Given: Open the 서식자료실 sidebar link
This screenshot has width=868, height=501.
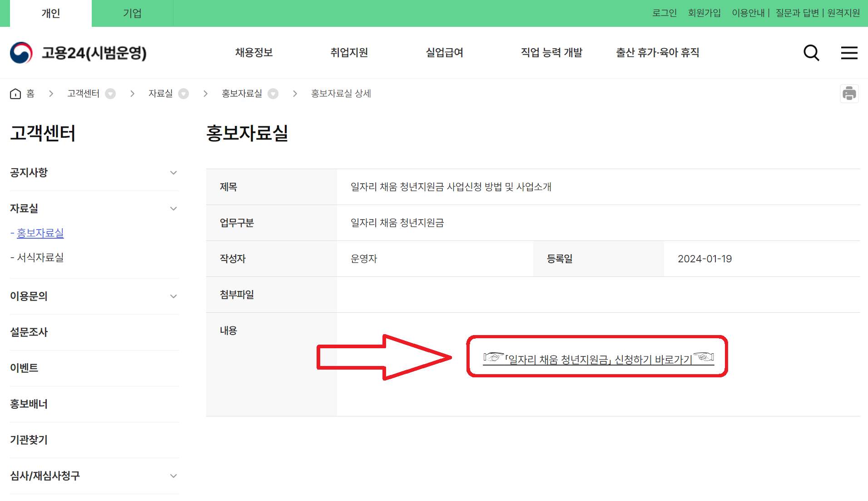Looking at the screenshot, I should [40, 258].
